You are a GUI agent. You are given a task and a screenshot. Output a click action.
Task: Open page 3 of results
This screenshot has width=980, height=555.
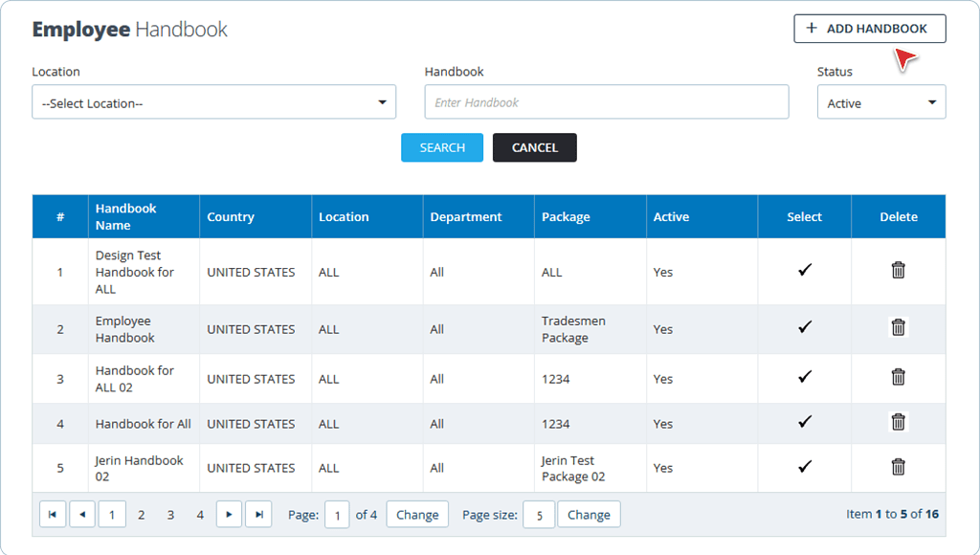pos(170,514)
